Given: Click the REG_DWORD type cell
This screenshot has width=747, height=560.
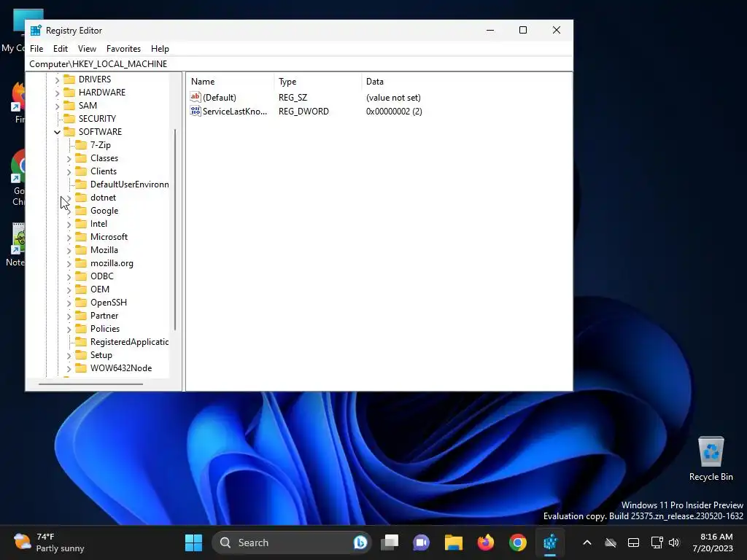Looking at the screenshot, I should pos(303,112).
